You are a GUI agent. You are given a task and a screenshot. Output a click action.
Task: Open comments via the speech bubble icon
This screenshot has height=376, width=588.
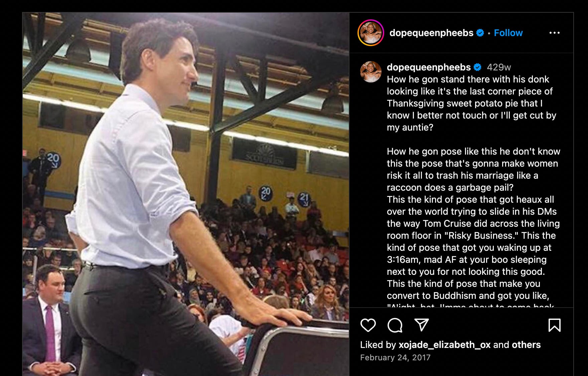395,325
